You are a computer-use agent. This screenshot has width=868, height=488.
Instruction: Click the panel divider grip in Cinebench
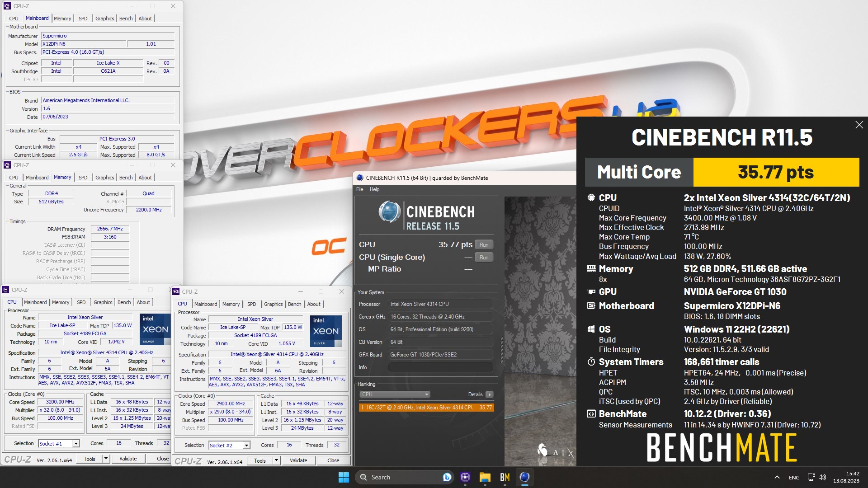[501, 350]
